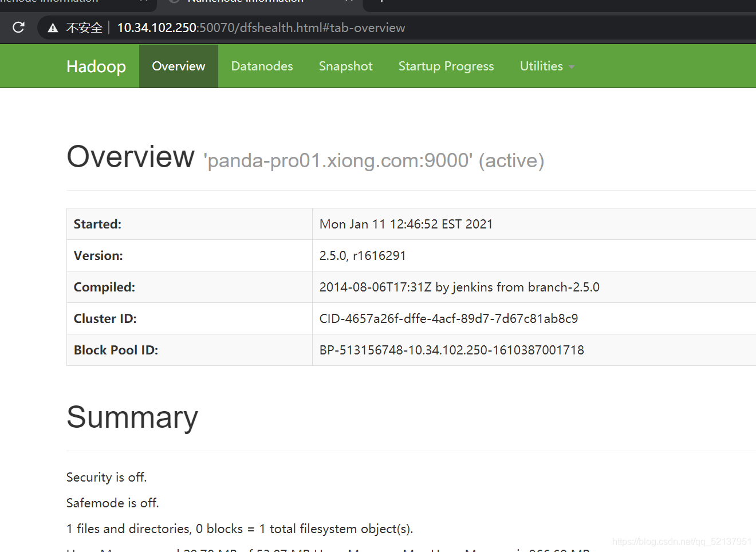Click the 'Compiled:' row label
Viewport: 756px width, 552px height.
(104, 287)
